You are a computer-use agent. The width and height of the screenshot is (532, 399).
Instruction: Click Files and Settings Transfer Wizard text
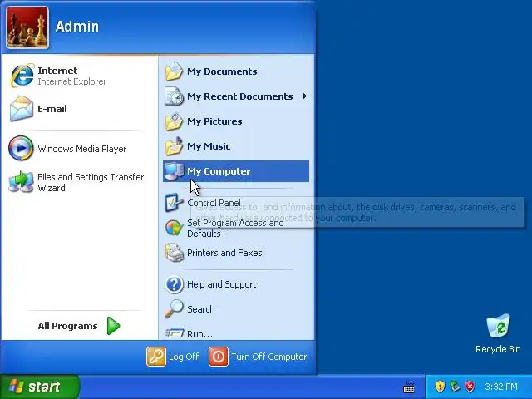tap(91, 182)
